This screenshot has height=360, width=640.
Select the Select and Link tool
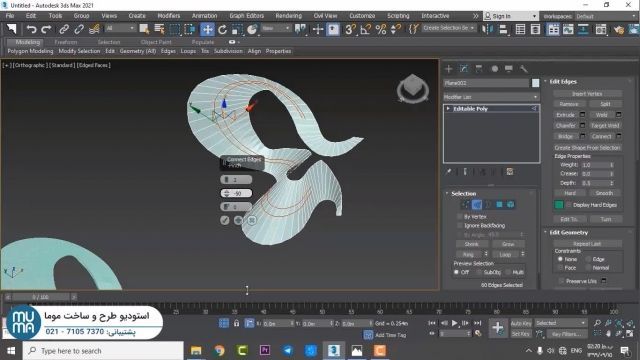64,29
